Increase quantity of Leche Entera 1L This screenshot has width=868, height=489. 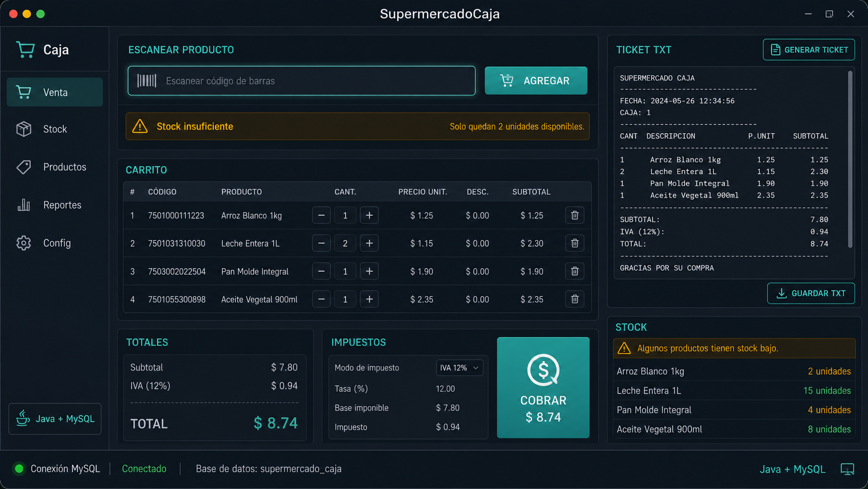[369, 243]
